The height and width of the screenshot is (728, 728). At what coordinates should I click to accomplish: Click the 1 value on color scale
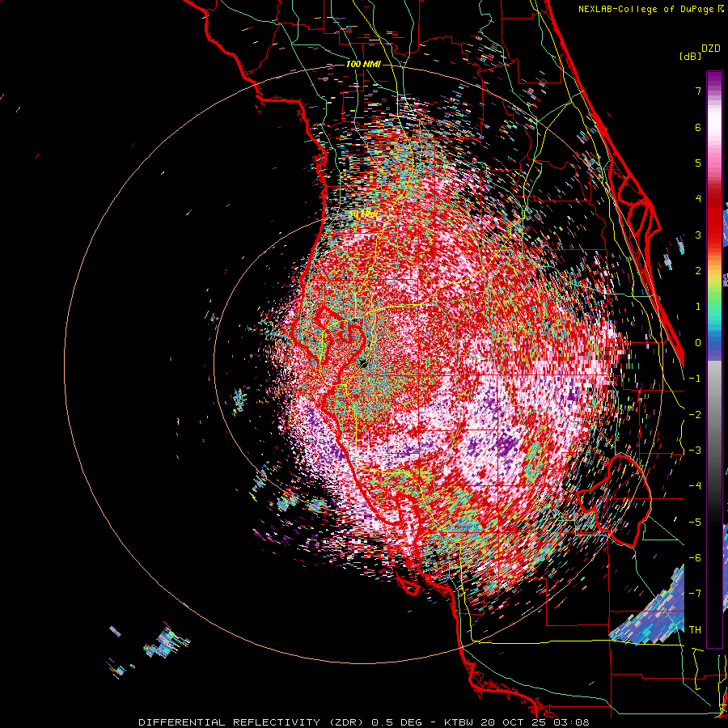click(x=698, y=307)
